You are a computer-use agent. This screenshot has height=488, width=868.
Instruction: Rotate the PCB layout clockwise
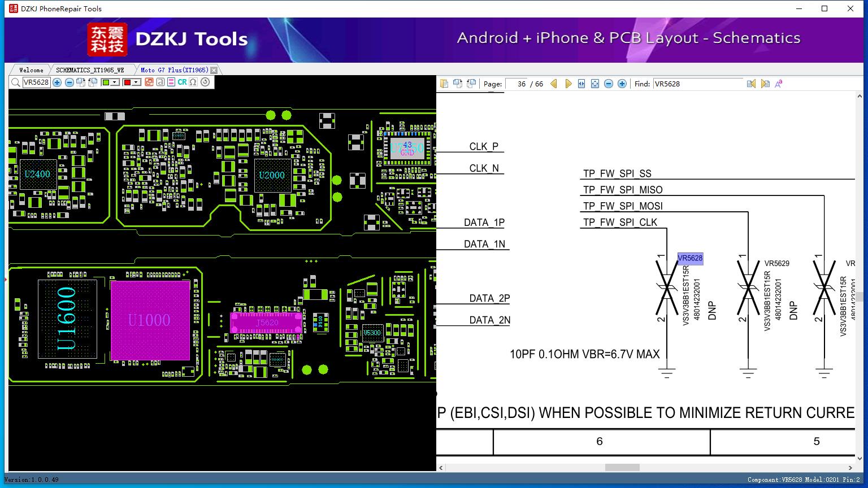(81, 82)
